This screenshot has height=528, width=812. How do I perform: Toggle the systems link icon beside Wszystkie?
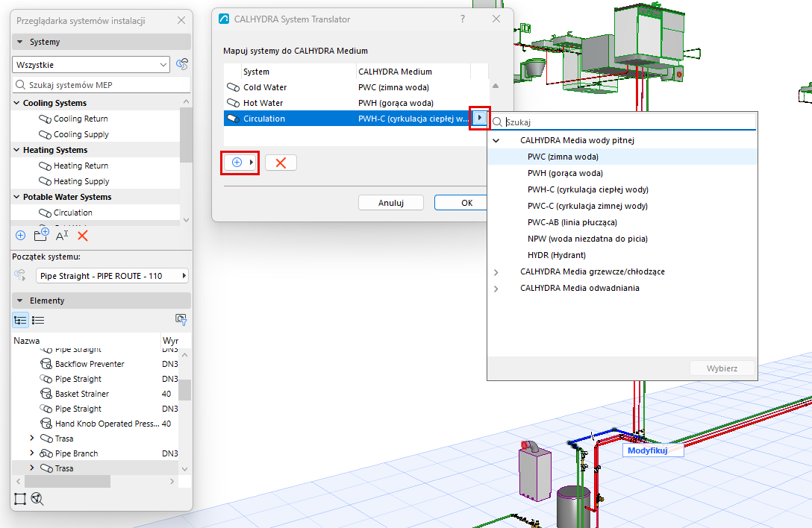(182, 64)
